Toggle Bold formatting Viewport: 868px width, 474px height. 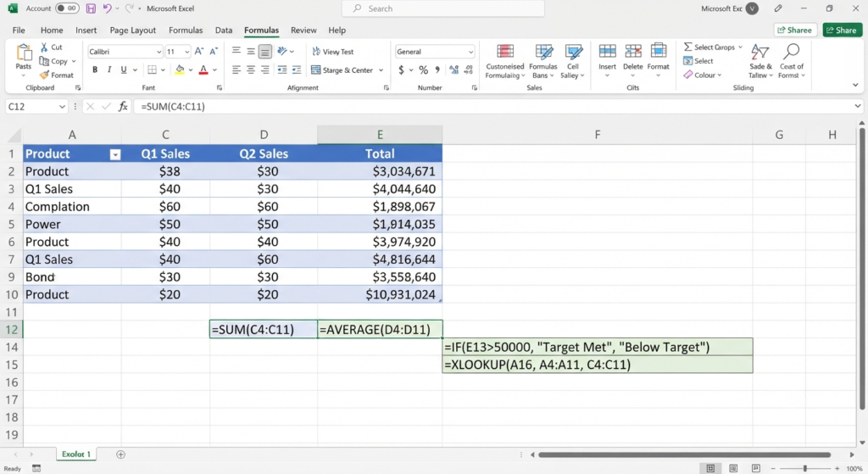95,70
